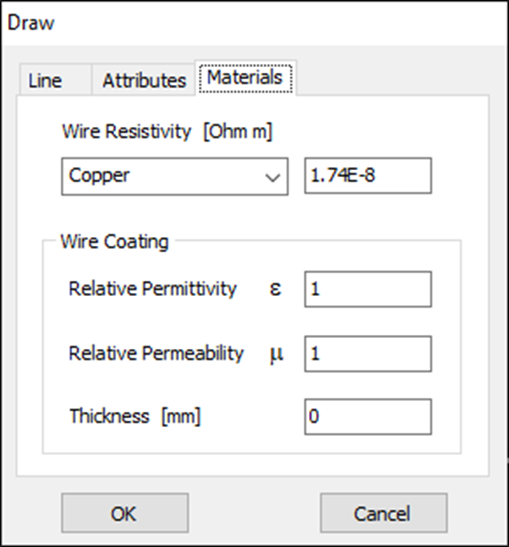
Task: Click the mu symbol
Action: (276, 355)
